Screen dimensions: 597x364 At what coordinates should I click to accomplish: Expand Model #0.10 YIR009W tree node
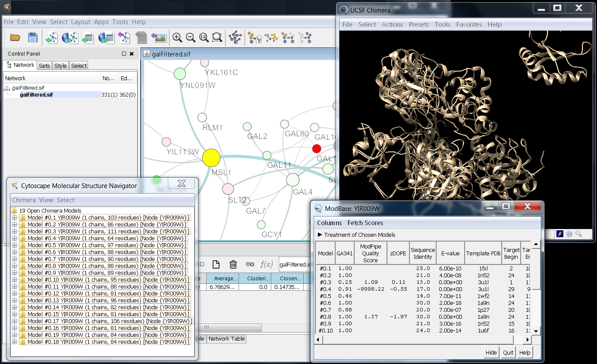coord(14,280)
